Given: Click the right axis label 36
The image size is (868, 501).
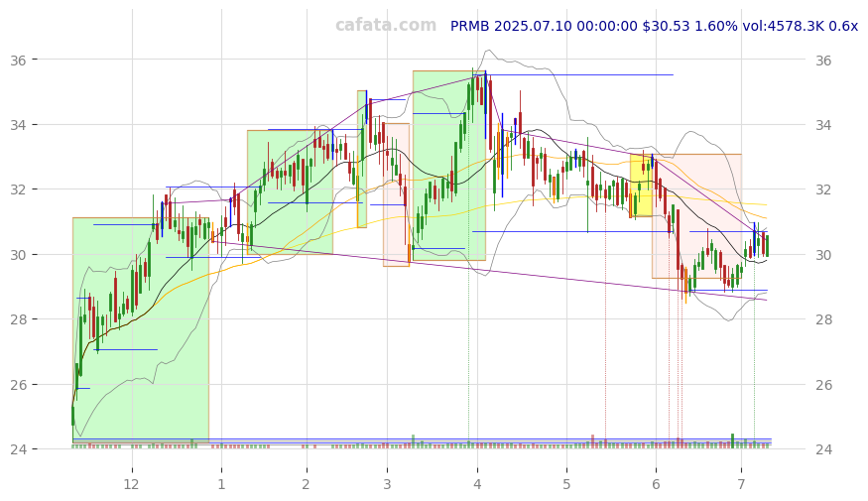Looking at the screenshot, I should pyautogui.click(x=823, y=60).
